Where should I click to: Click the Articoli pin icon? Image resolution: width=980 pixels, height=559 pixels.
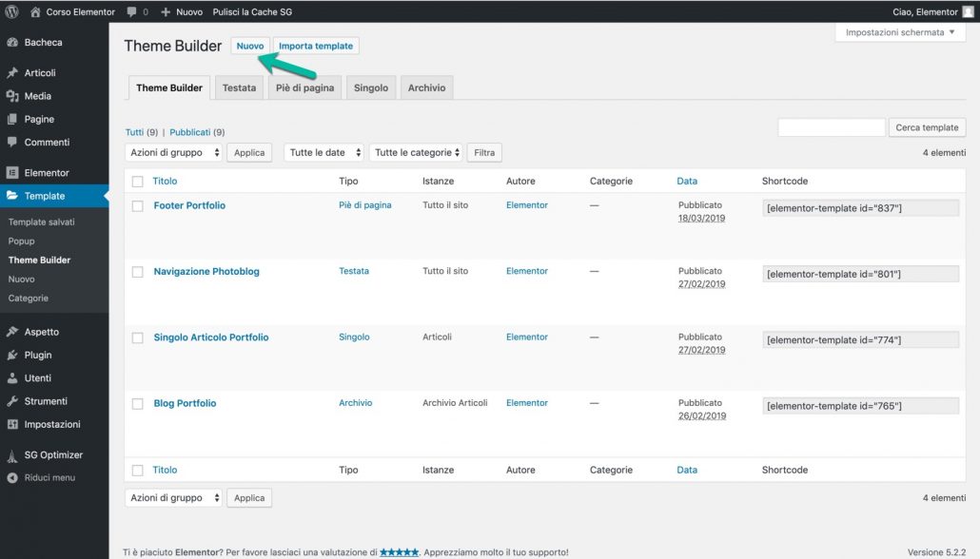click(x=11, y=72)
